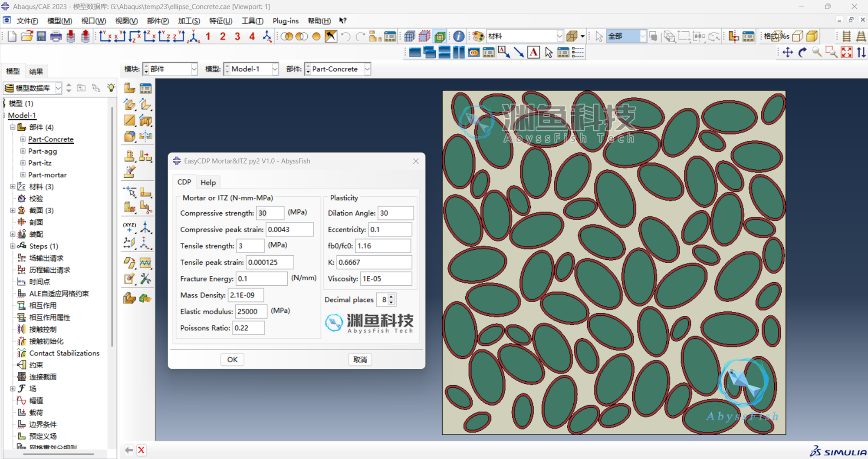Switch to the 结果 tab
The image size is (868, 459).
pyautogui.click(x=36, y=72)
